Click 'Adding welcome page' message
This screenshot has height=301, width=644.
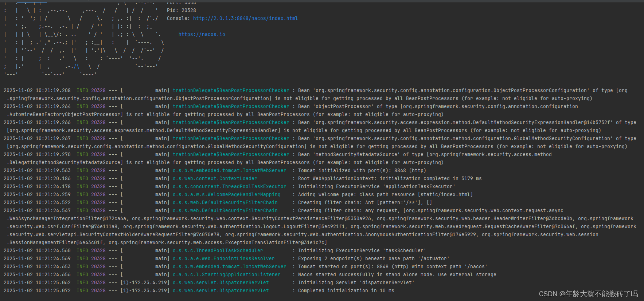coord(385,194)
